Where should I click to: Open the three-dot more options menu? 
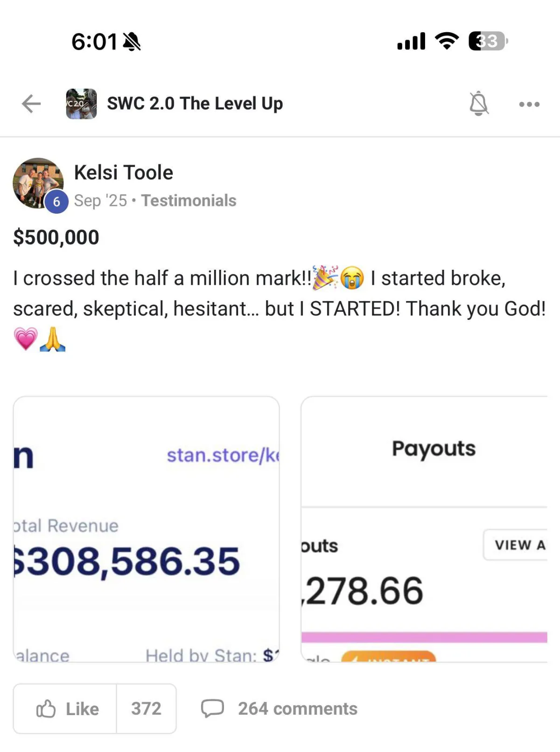[x=529, y=104]
